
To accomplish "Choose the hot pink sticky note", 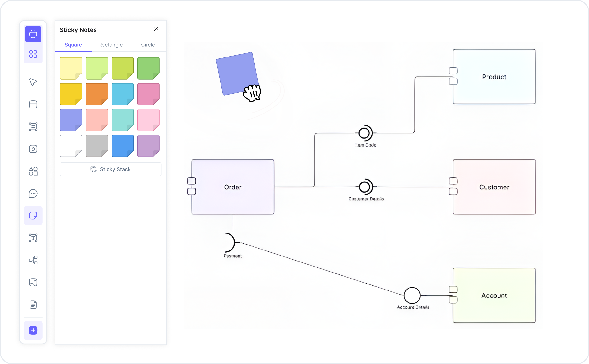I will [148, 94].
